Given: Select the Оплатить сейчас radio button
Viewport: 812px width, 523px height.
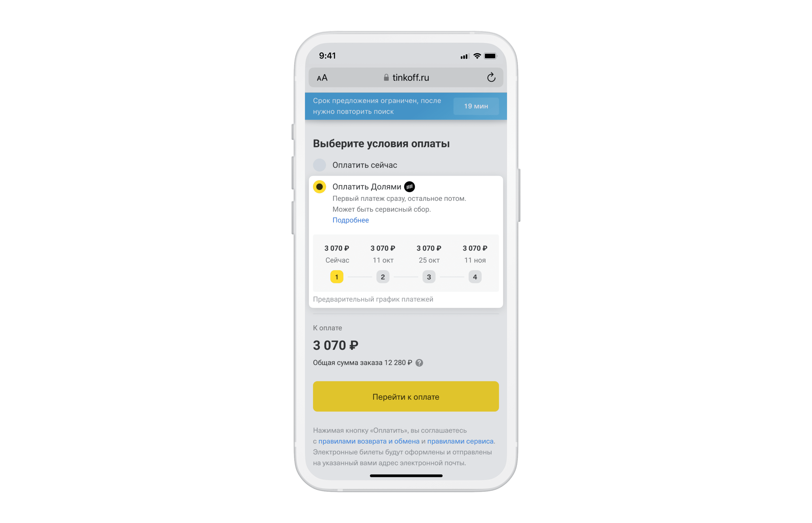Looking at the screenshot, I should click(320, 165).
